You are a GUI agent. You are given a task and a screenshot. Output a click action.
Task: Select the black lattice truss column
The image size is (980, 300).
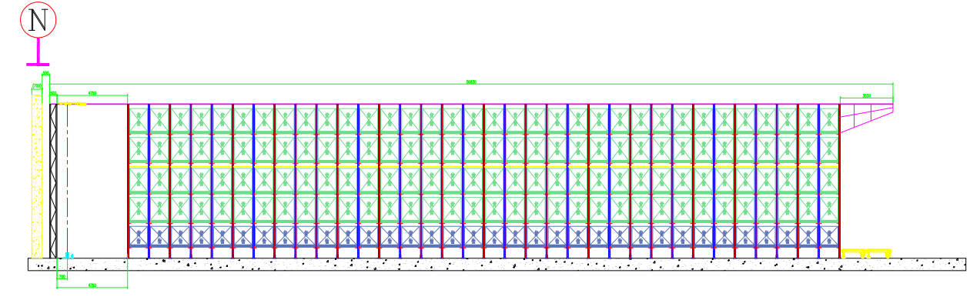point(53,181)
